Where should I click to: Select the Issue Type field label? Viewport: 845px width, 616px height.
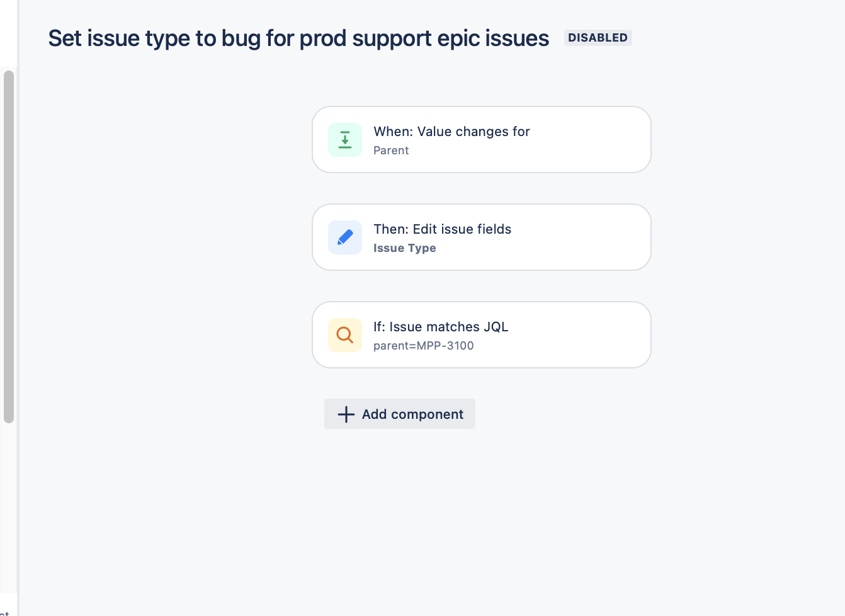click(x=404, y=248)
